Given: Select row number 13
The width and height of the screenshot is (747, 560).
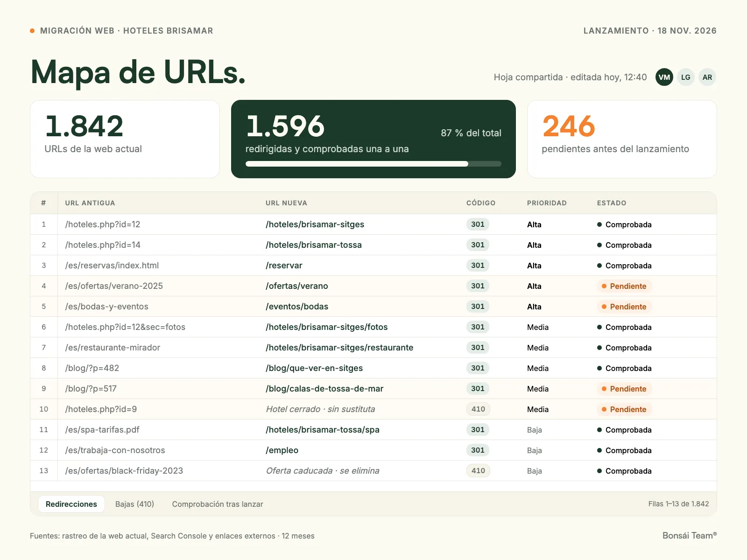Looking at the screenshot, I should click(44, 471).
